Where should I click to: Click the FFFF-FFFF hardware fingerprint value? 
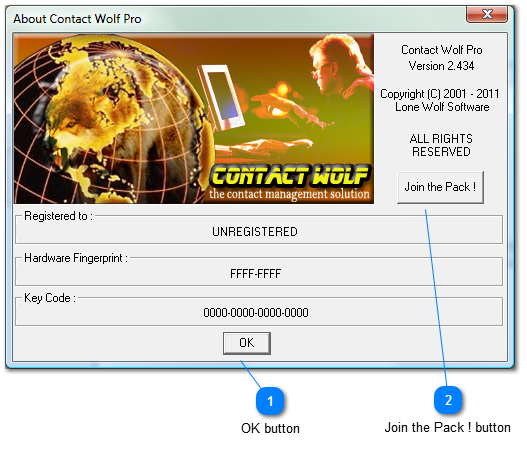pyautogui.click(x=255, y=274)
